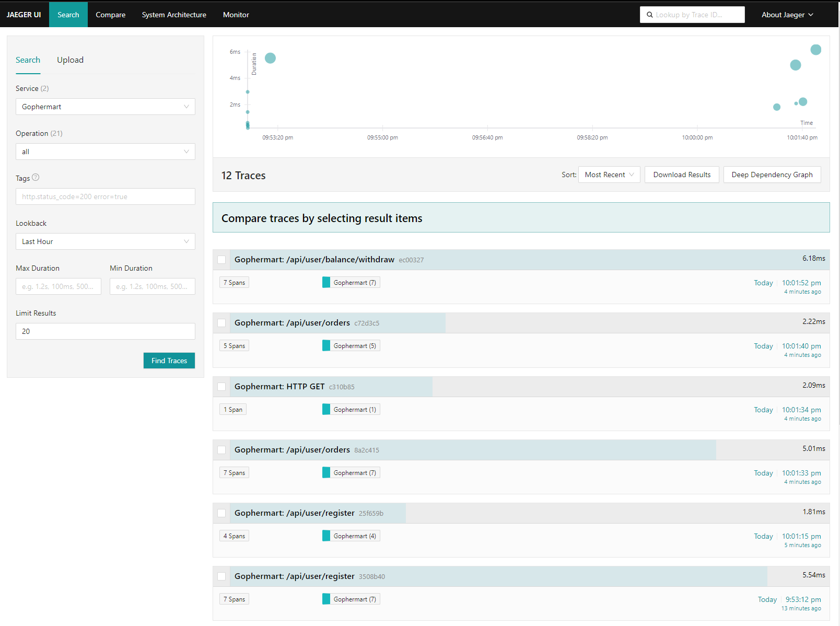
Task: Click the Find Traces button
Action: (x=169, y=361)
